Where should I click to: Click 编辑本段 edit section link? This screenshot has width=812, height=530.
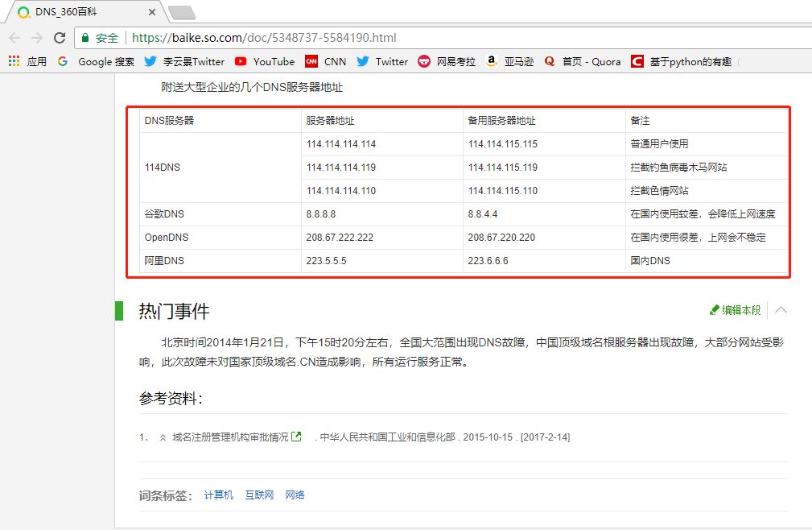[x=736, y=310]
